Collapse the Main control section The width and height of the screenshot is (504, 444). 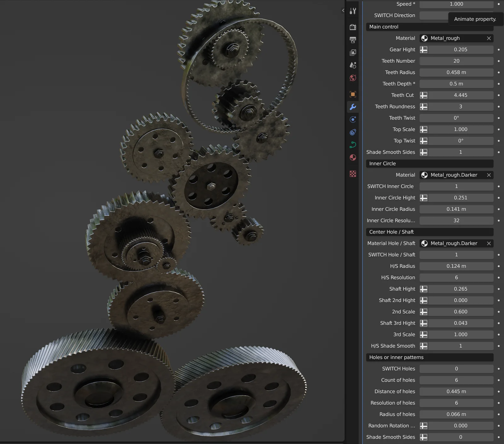(429, 27)
